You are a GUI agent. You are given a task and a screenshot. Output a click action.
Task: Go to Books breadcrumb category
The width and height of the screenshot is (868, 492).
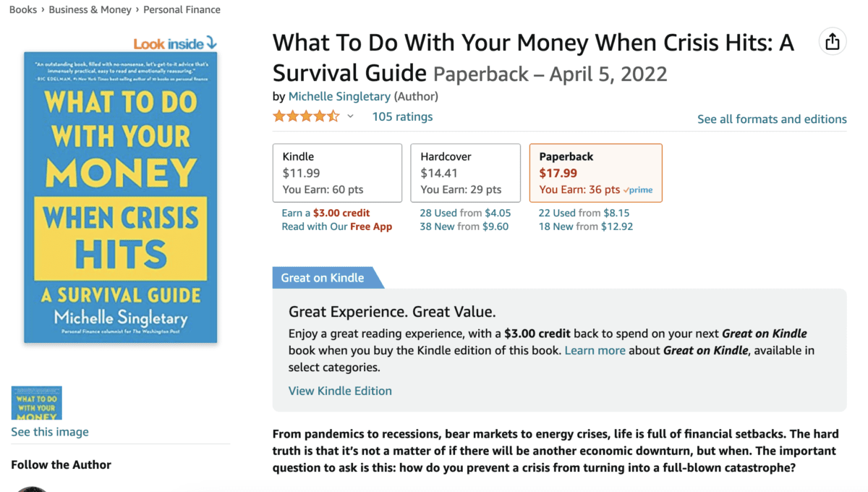[23, 9]
